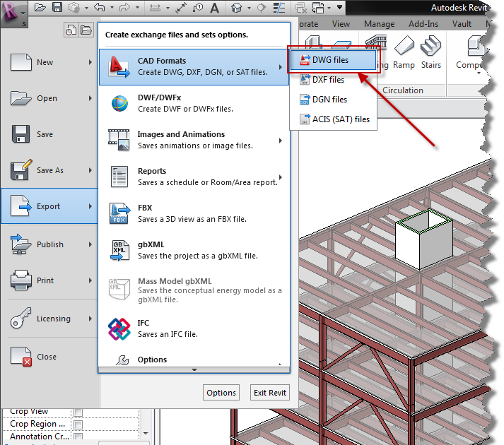Toggle the Crop View checkbox

pos(78,412)
